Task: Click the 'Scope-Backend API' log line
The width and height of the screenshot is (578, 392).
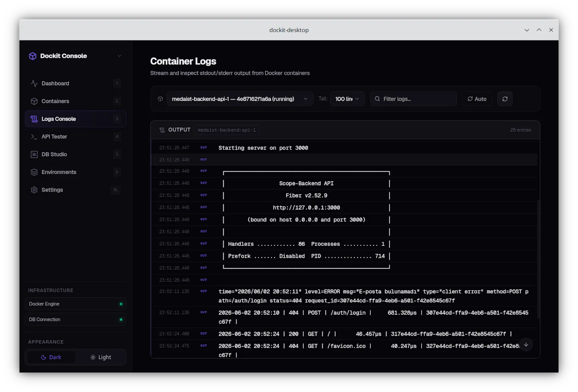Action: (306, 183)
